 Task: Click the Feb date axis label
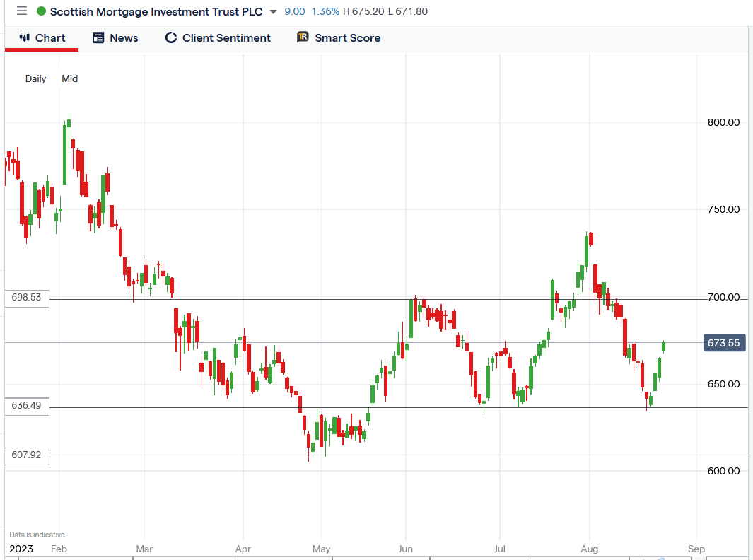59,549
